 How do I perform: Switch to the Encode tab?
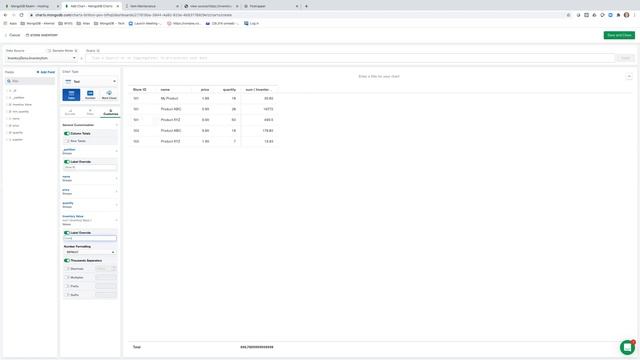pyautogui.click(x=70, y=112)
